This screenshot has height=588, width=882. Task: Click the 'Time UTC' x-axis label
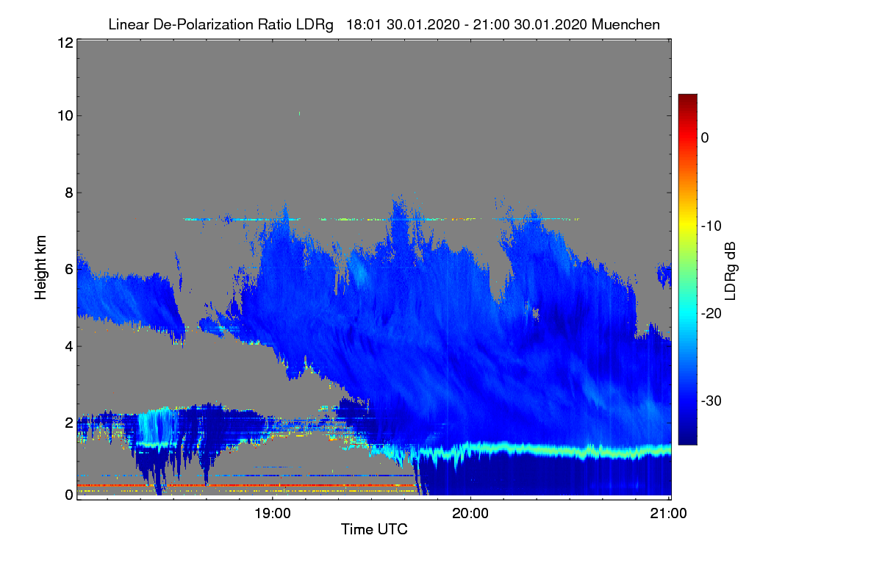tap(374, 529)
